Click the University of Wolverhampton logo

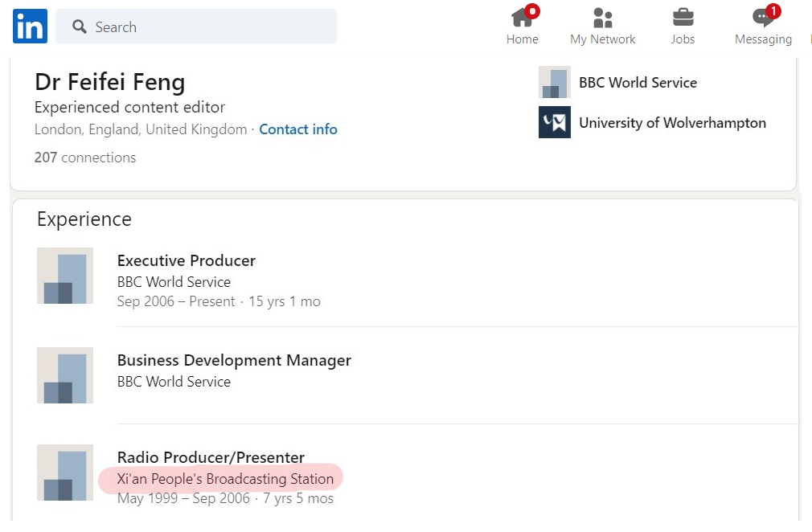pos(555,122)
